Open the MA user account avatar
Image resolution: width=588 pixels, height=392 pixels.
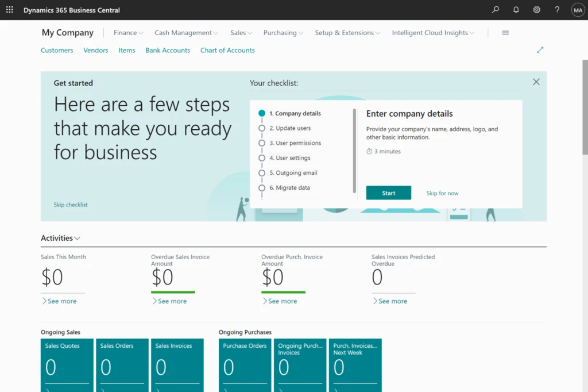point(577,10)
